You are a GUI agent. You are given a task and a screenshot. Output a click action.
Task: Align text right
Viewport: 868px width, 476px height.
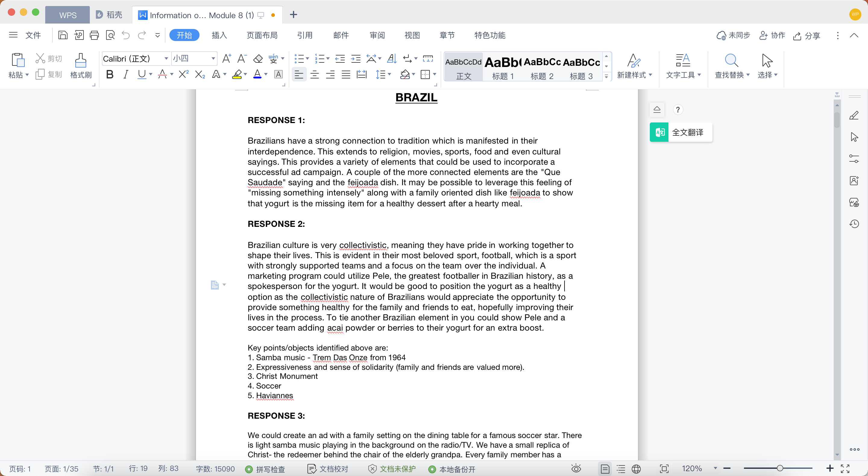click(x=330, y=75)
